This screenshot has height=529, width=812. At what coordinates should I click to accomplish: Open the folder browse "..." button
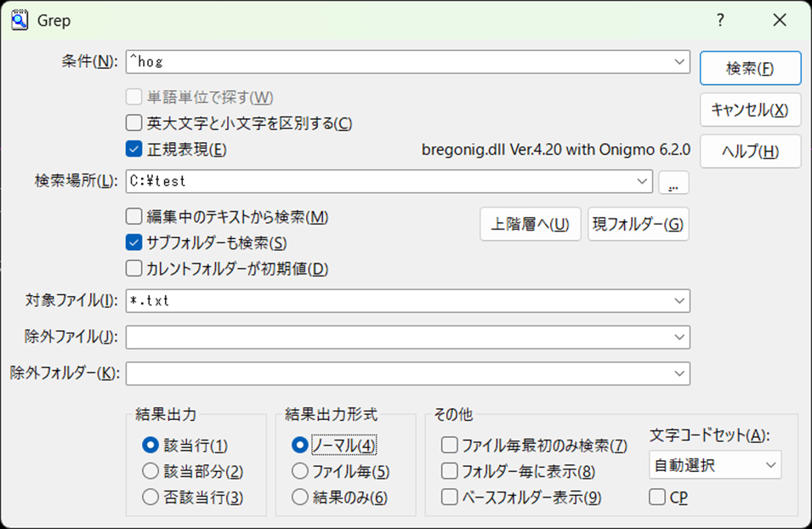(673, 182)
